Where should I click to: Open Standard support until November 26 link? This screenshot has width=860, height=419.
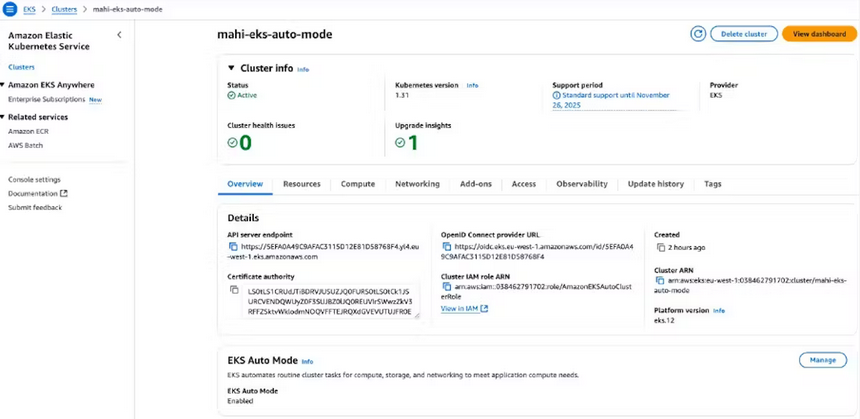(x=611, y=100)
